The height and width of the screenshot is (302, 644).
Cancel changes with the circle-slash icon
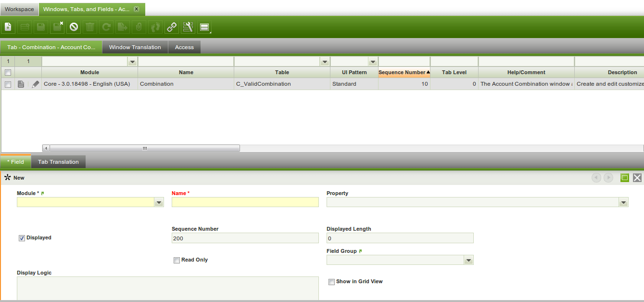[x=74, y=27]
